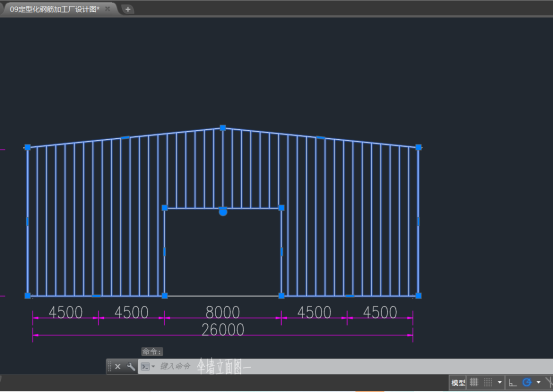Open polar tracking angle dropdown arrow
554x392 pixels.
[538, 382]
